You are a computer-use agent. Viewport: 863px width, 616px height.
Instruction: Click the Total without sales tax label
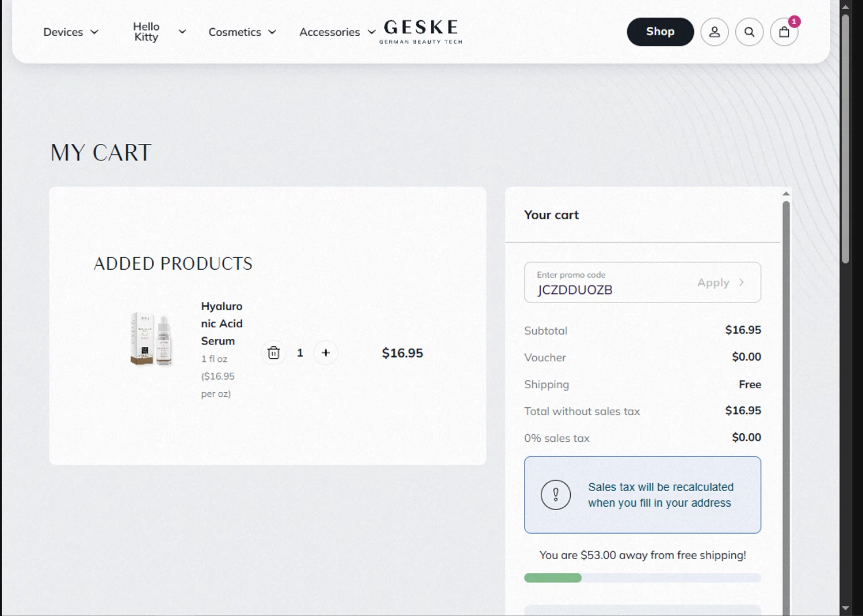[x=582, y=411]
